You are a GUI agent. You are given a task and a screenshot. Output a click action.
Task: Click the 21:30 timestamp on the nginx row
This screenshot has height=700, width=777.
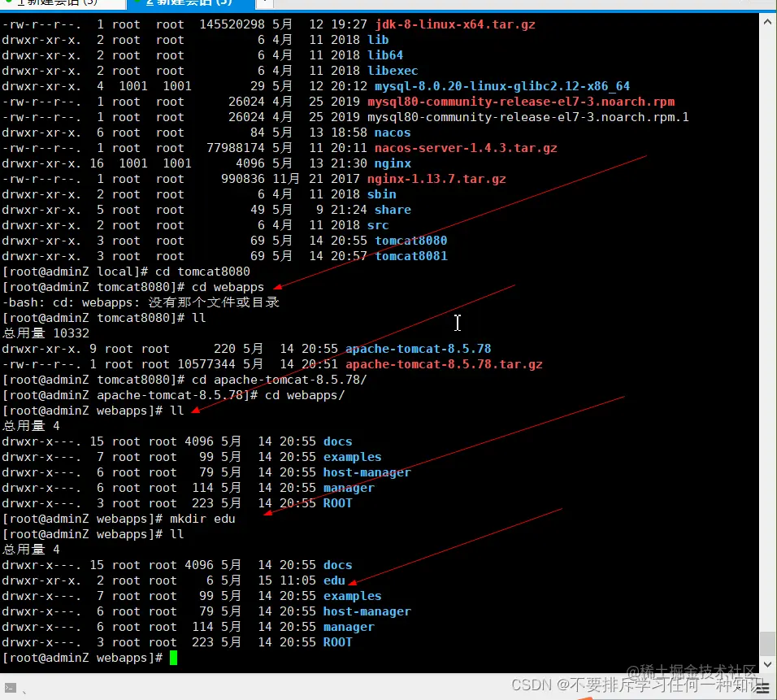(349, 163)
